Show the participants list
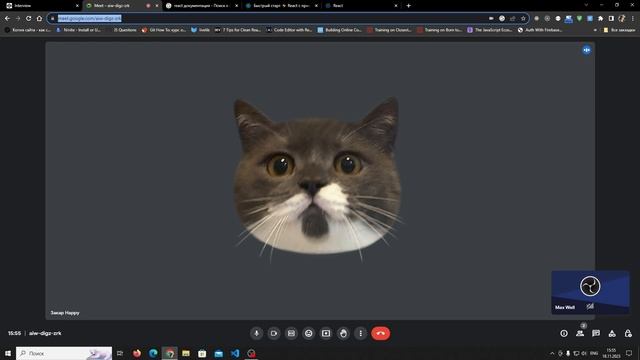 click(x=580, y=333)
